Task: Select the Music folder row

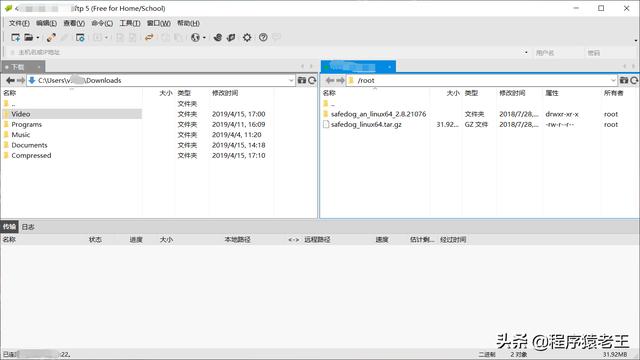Action: click(71, 135)
